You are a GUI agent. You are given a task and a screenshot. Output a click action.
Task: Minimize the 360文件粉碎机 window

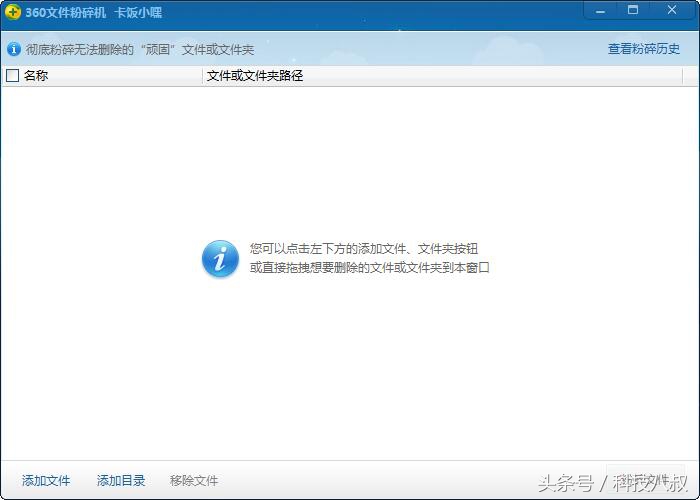pyautogui.click(x=600, y=11)
